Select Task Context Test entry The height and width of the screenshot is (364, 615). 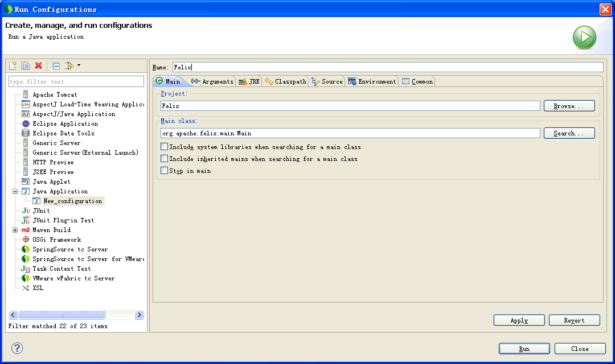tap(61, 268)
